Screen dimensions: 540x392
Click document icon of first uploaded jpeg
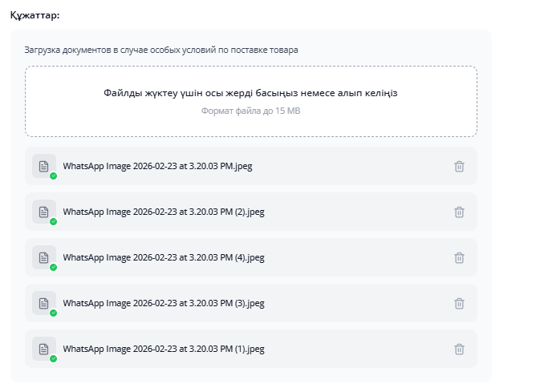coord(44,166)
